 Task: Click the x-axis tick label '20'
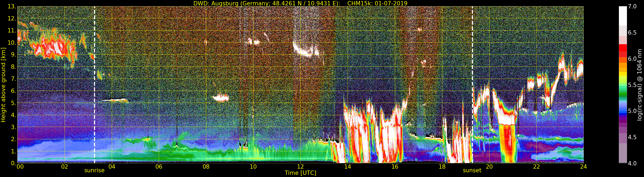pos(489,166)
